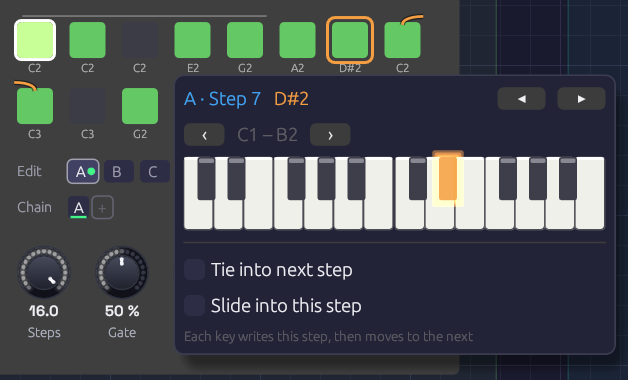
Task: Click the highlighted orange D#2 black key
Action: click(448, 179)
